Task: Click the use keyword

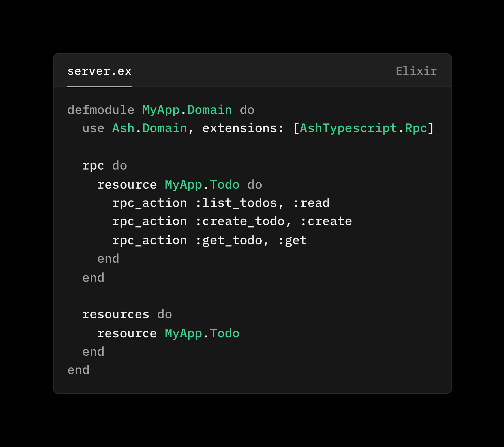Action: click(93, 128)
